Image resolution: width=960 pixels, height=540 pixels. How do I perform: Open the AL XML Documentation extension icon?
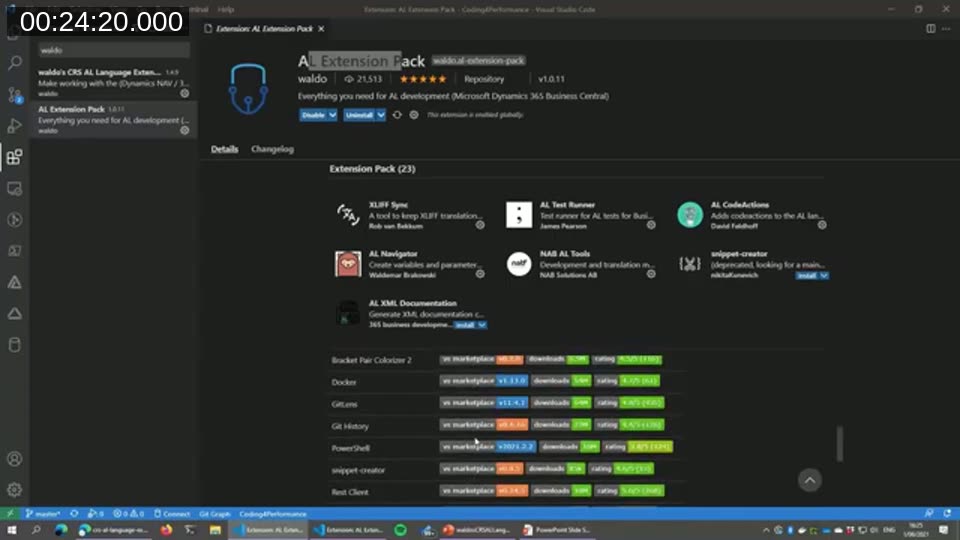pyautogui.click(x=348, y=313)
